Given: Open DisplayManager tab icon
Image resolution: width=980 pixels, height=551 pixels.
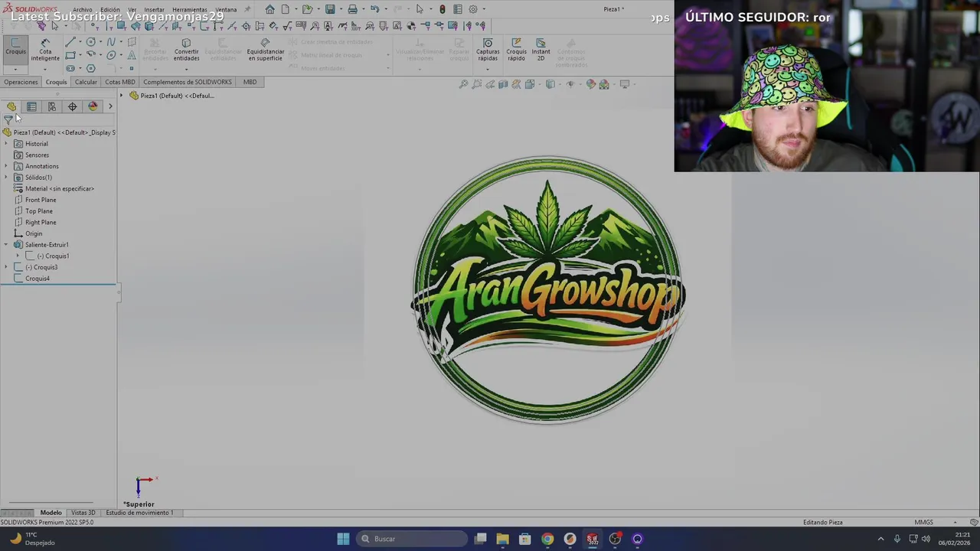Looking at the screenshot, I should 93,106.
